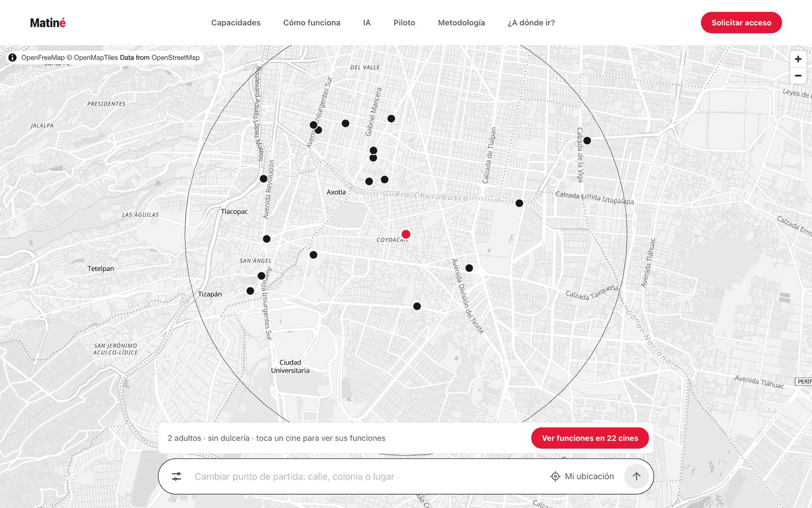Open the filter sliders icon in search bar

pyautogui.click(x=176, y=477)
